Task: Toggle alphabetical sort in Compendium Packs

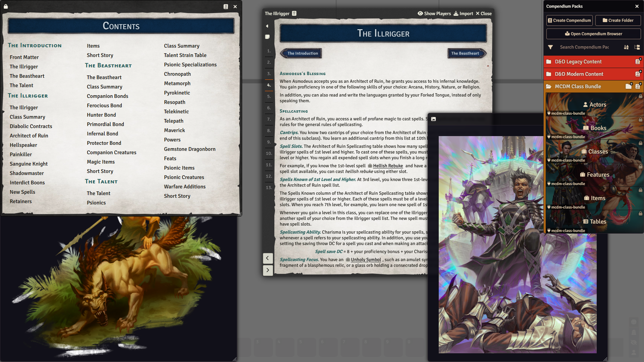Action: tap(626, 47)
